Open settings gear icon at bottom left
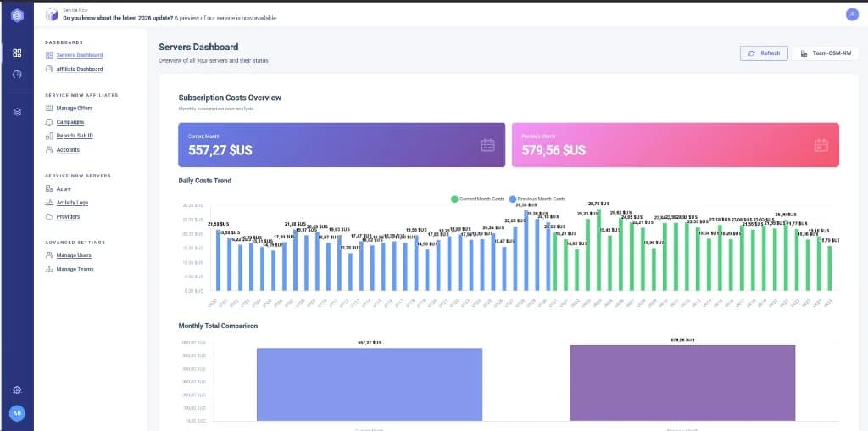868x431 pixels. (17, 390)
